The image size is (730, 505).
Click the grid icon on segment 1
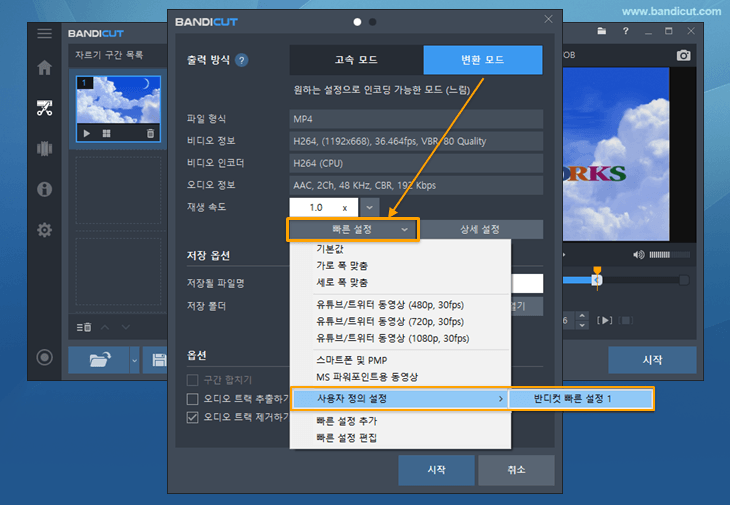click(106, 134)
